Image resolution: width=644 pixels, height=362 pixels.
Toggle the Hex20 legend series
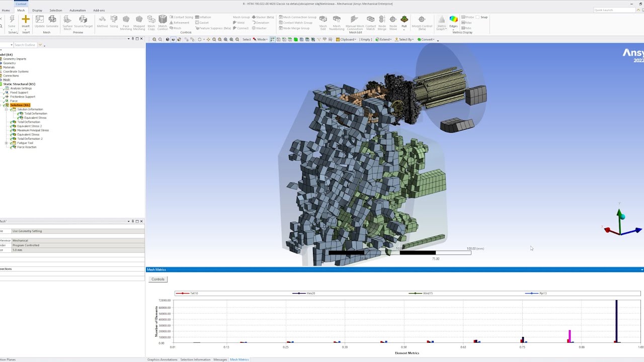[x=303, y=293]
